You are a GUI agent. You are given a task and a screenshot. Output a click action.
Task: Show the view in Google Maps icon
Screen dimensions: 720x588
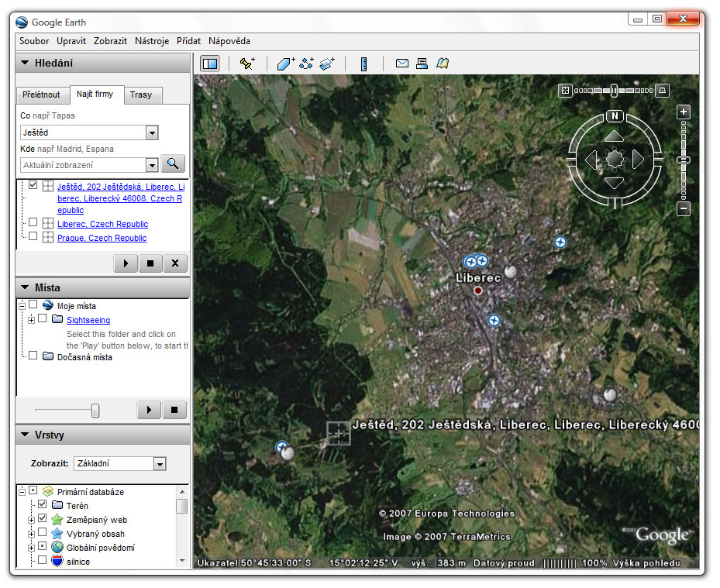tap(443, 64)
